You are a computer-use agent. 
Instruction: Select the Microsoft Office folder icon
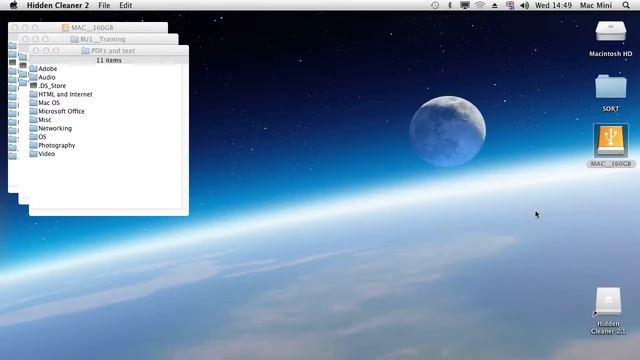tap(33, 111)
